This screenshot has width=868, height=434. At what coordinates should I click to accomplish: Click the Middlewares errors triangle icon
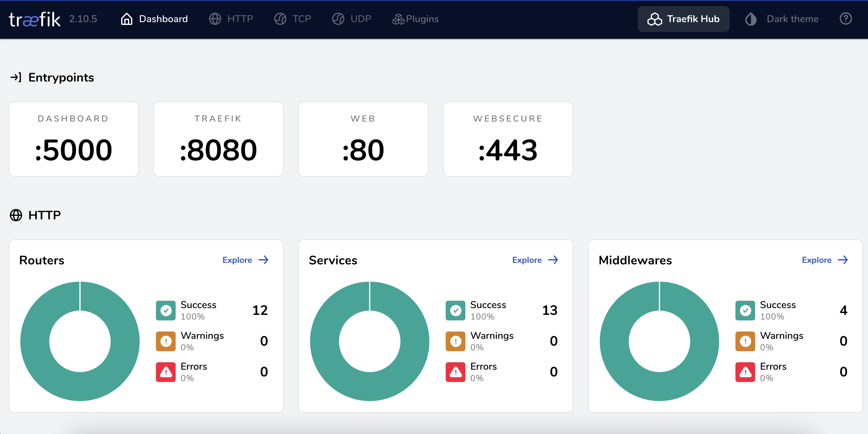[x=745, y=372]
